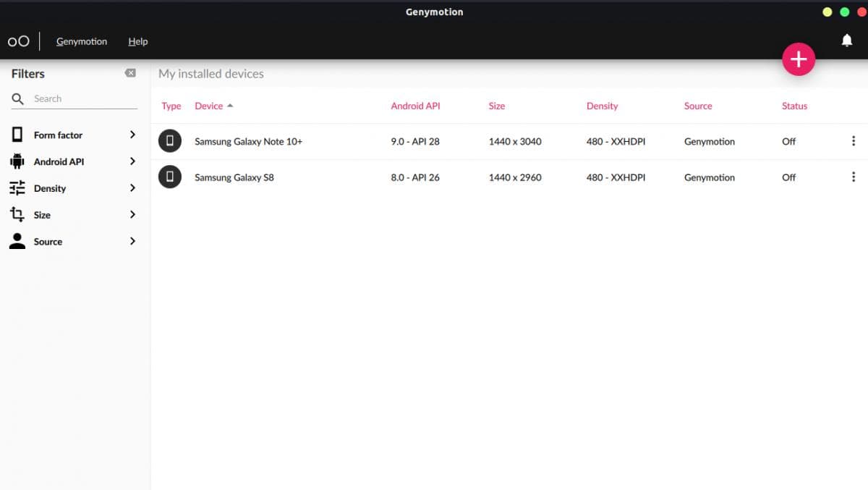Image resolution: width=868 pixels, height=490 pixels.
Task: Click the phone icon for Galaxy Note 10+
Action: [170, 141]
